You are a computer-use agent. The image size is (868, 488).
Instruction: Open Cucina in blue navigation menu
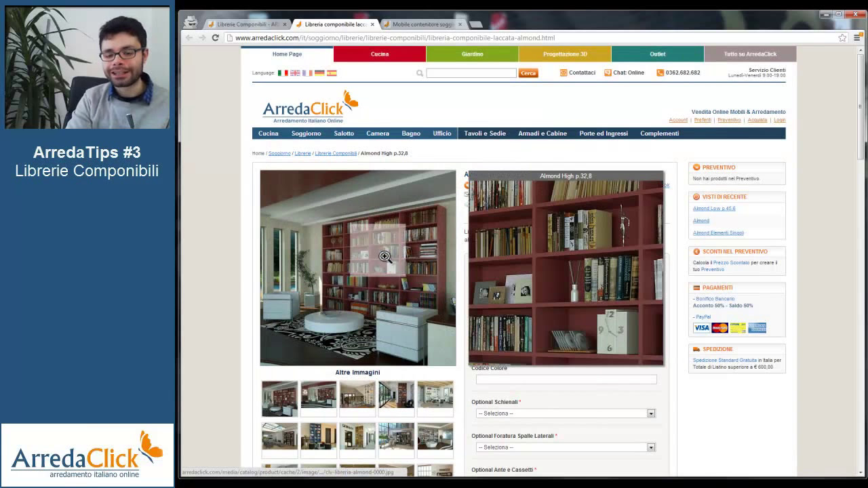tap(269, 134)
